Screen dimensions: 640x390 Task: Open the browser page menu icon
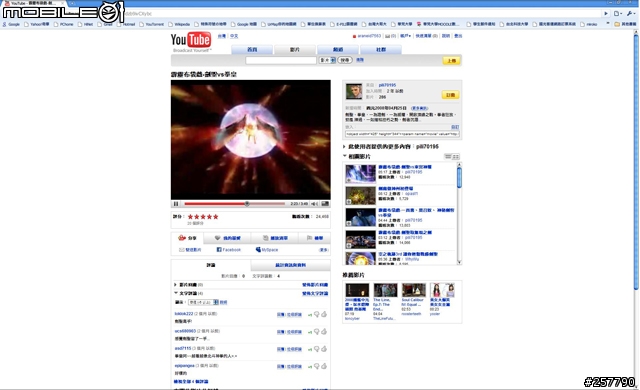tap(618, 13)
